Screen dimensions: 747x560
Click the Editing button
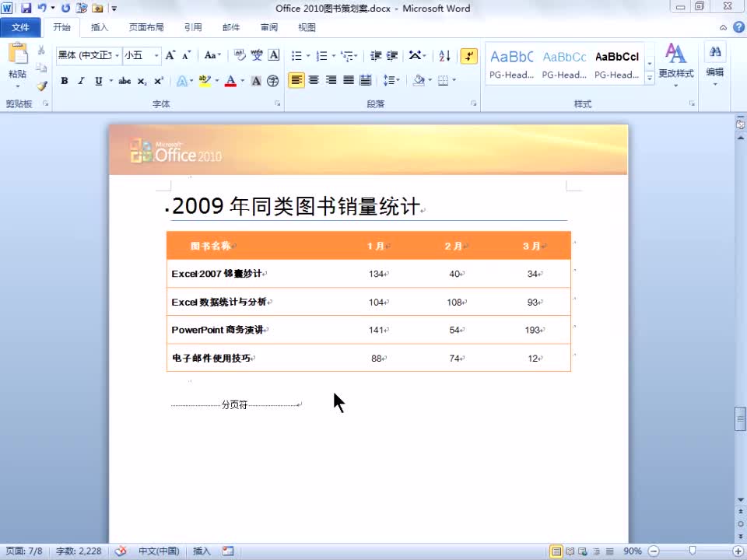(x=714, y=65)
